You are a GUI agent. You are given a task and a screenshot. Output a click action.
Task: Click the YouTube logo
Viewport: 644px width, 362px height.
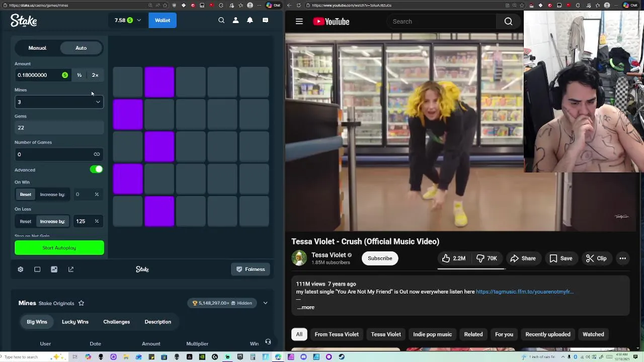(331, 22)
